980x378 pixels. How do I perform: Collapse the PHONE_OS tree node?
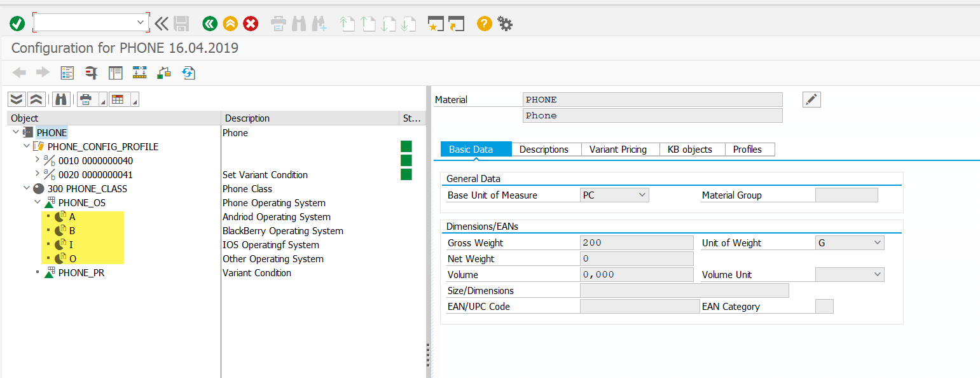tap(37, 202)
